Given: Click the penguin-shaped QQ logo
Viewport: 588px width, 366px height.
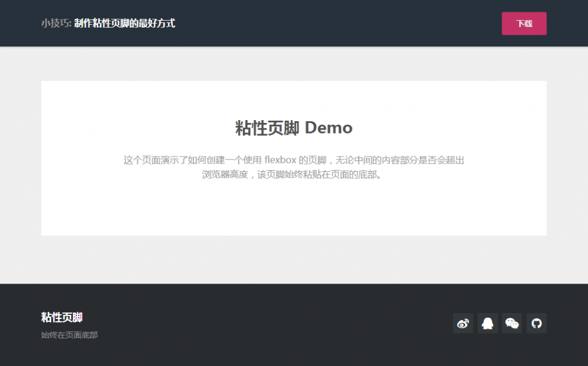Looking at the screenshot, I should tap(487, 323).
